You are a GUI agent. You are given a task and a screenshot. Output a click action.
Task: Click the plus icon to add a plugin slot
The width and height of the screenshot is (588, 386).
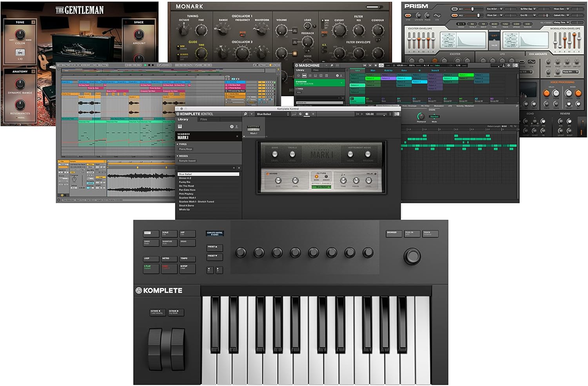(312, 113)
